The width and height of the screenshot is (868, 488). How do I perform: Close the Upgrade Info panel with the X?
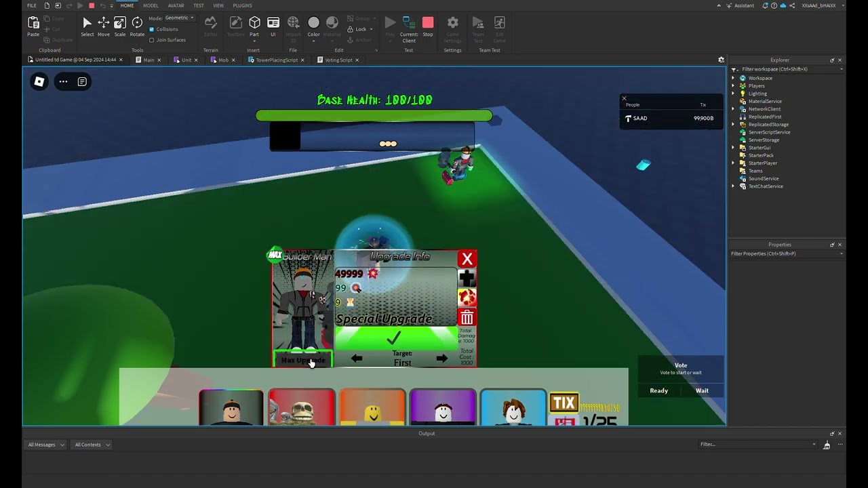tap(467, 258)
